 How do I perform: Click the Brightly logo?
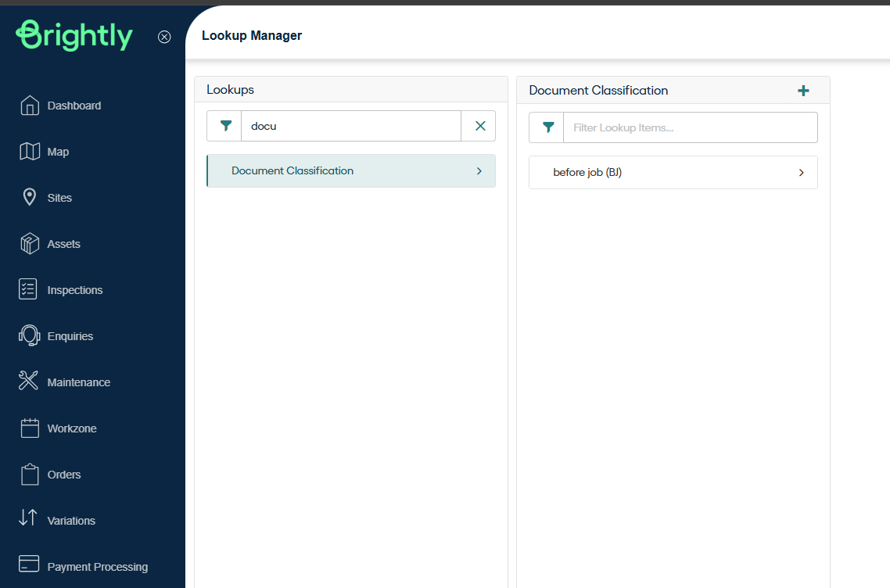[x=74, y=36]
